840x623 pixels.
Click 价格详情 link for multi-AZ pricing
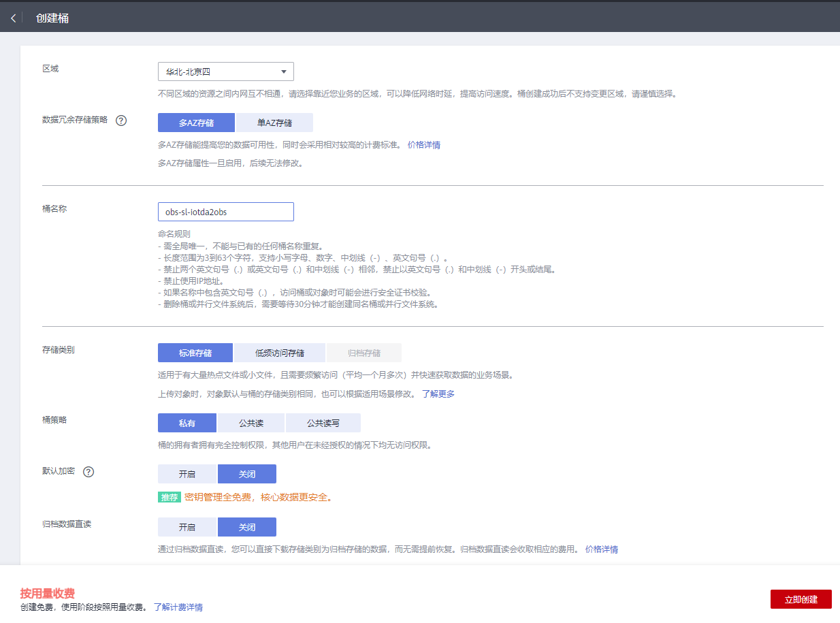[x=423, y=144]
